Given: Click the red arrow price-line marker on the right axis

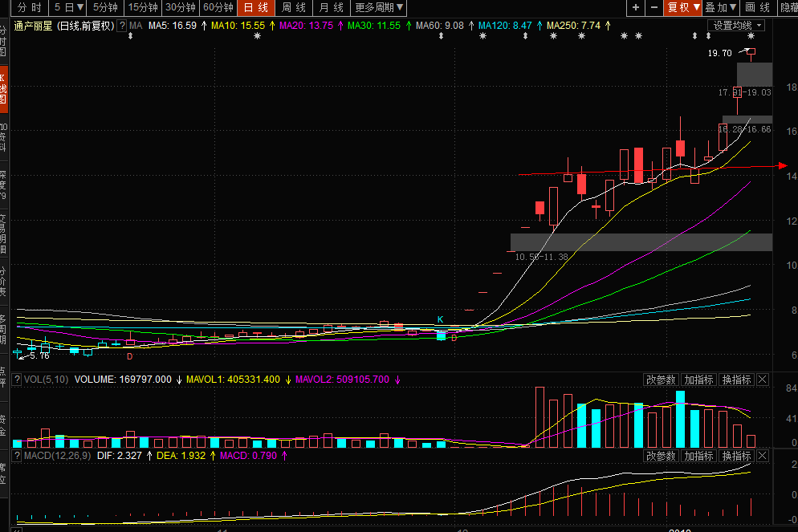Looking at the screenshot, I should (782, 166).
